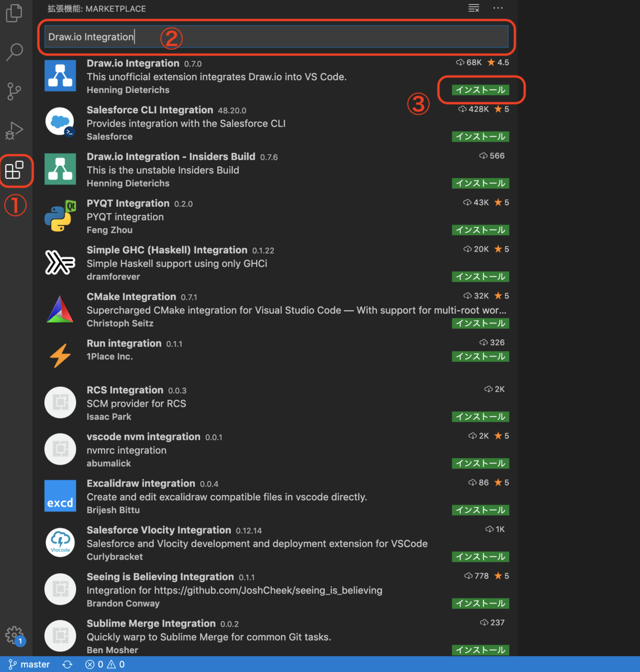
Task: Switch git branch via master status item
Action: 29,664
